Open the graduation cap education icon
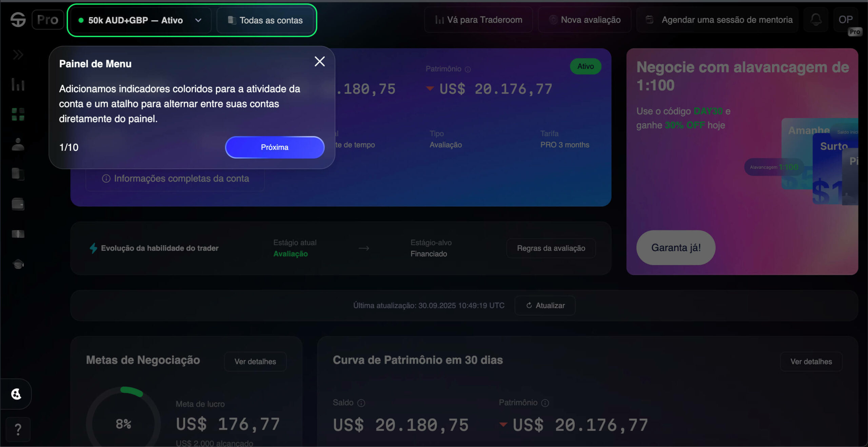 (18, 264)
